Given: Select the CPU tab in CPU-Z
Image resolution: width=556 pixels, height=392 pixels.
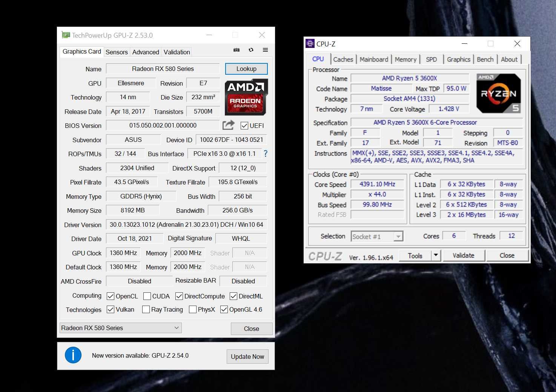Looking at the screenshot, I should point(318,59).
